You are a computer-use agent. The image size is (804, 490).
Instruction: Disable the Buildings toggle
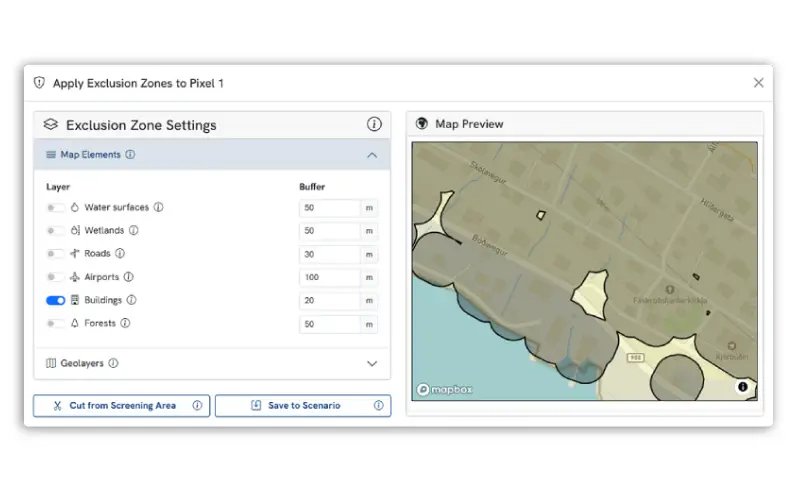click(x=55, y=300)
